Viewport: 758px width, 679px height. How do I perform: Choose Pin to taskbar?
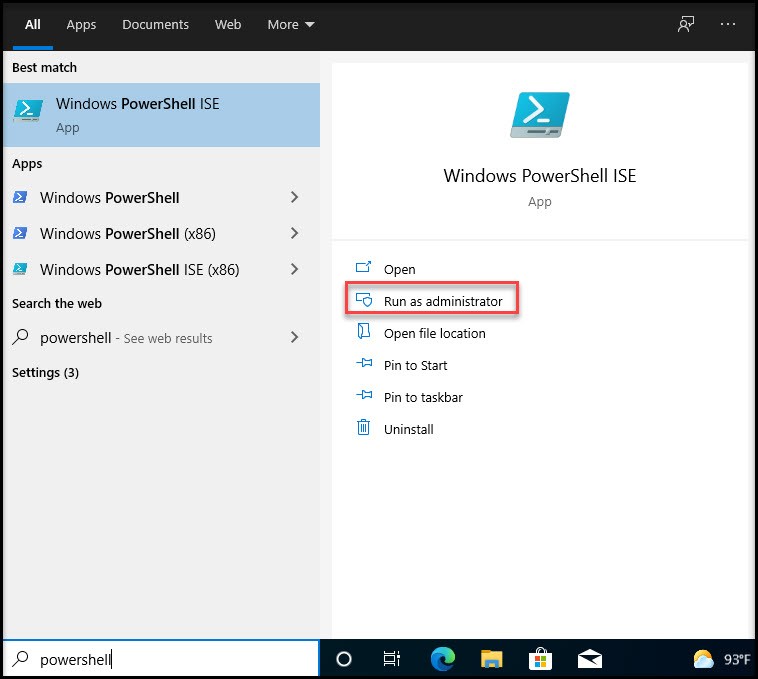click(x=423, y=397)
